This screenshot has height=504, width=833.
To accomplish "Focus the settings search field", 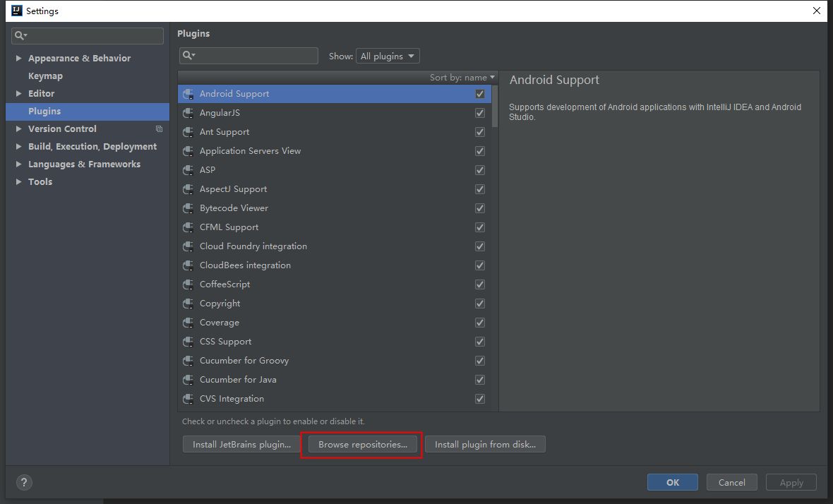I will click(x=88, y=35).
